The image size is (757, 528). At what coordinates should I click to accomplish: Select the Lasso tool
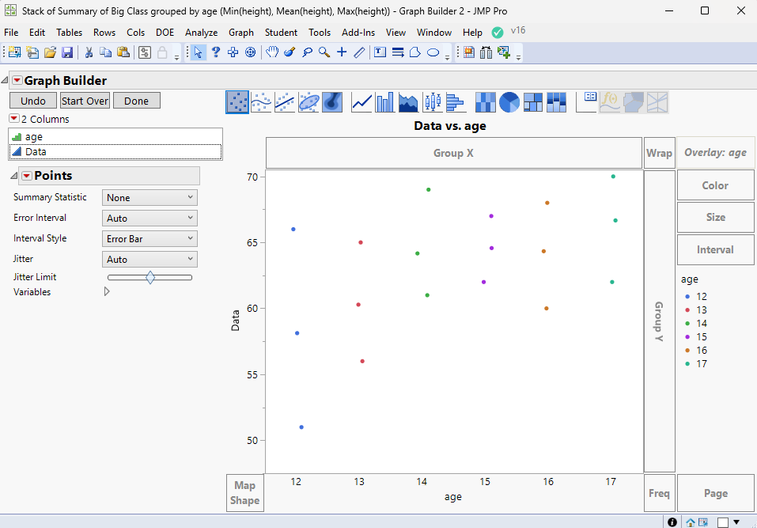point(307,53)
